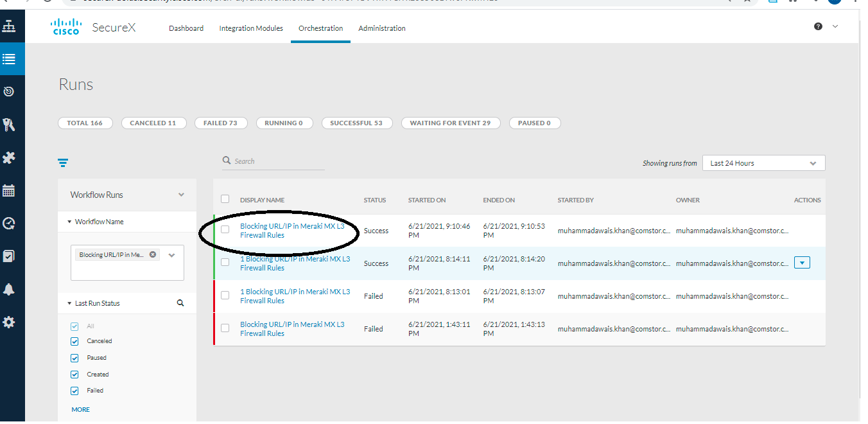Collapse the Last Run Status section
Screen dimensions: 868x424
(70, 303)
